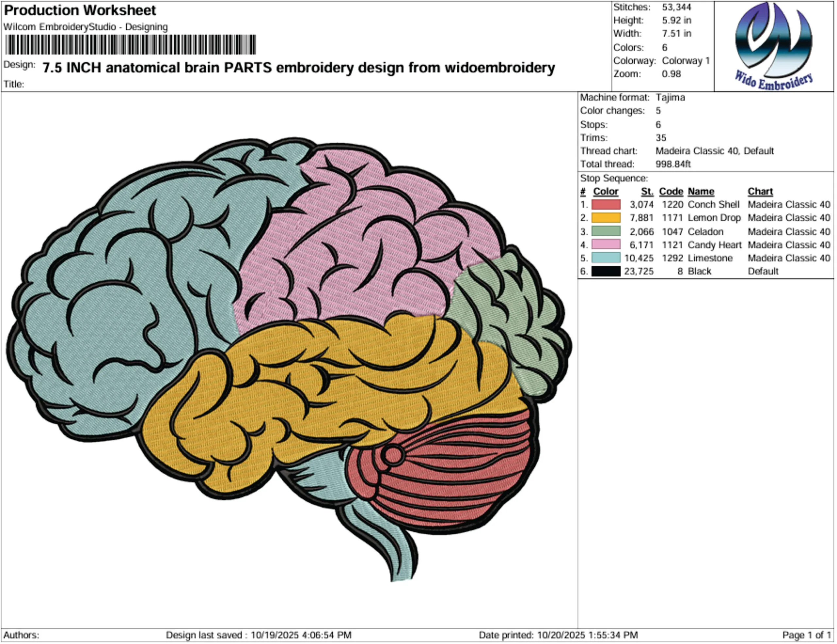The height and width of the screenshot is (644, 837).
Task: Click the 'Date printed' timestamp
Action: pos(558,635)
